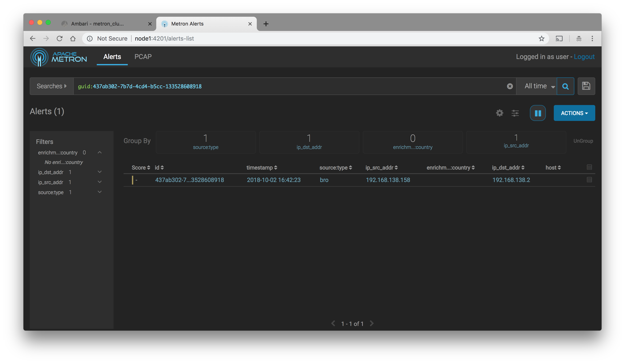Image resolution: width=625 pixels, height=364 pixels.
Task: Check the bro alert row checkbox
Action: coord(589,180)
